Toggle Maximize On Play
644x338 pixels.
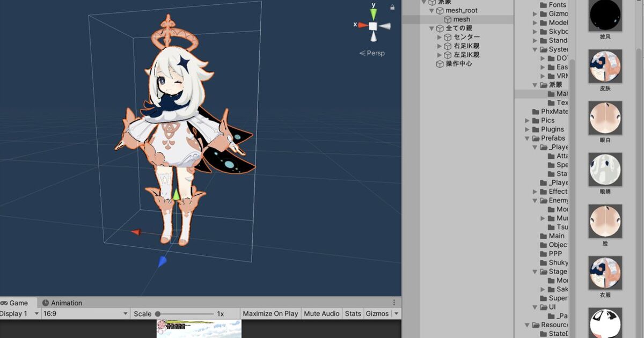tap(270, 313)
